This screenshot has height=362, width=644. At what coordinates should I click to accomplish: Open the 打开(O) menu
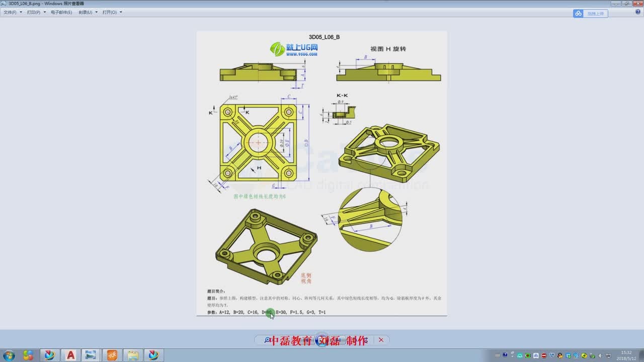[109, 12]
